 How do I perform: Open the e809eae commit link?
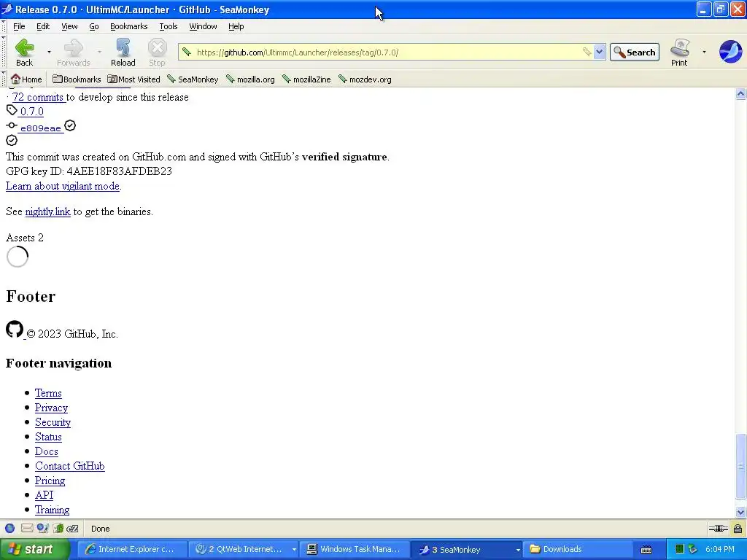41,128
